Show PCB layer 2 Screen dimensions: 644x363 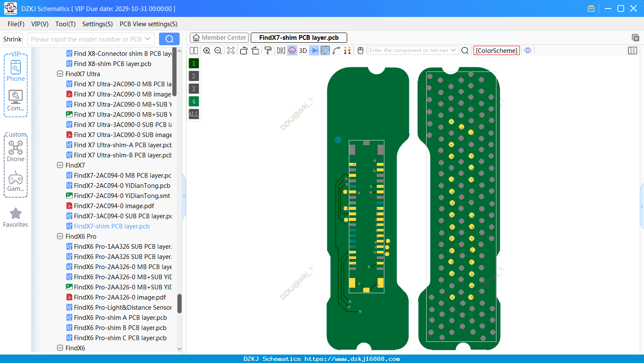coord(194,76)
